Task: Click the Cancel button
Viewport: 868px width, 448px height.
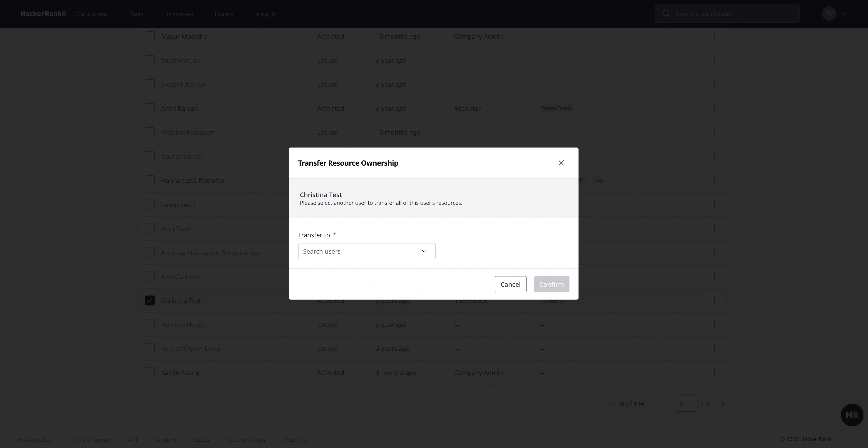Action: pyautogui.click(x=510, y=284)
